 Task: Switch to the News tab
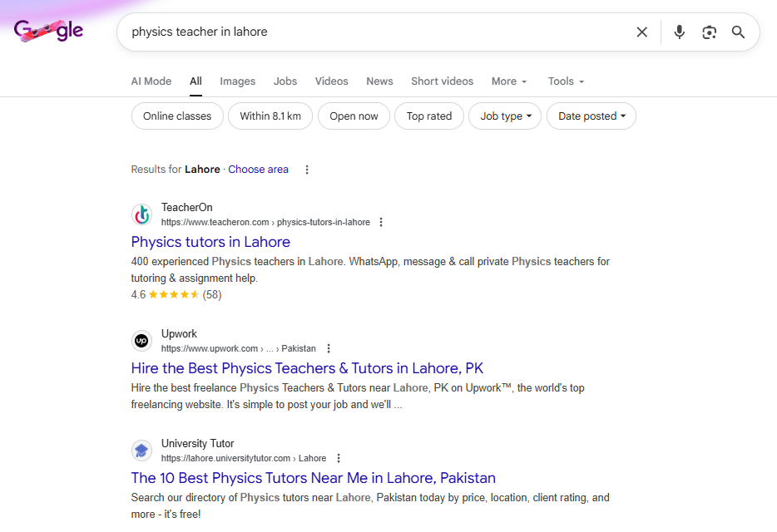click(379, 81)
